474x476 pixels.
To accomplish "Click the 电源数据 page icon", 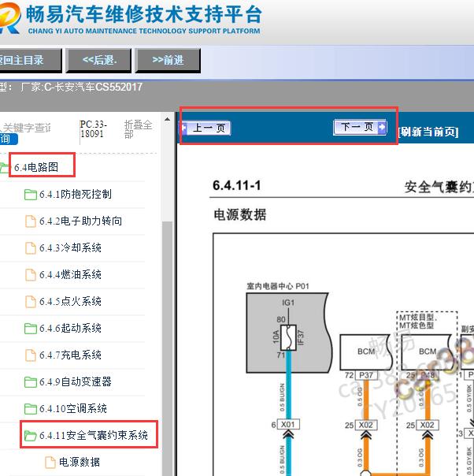I will pyautogui.click(x=50, y=463).
